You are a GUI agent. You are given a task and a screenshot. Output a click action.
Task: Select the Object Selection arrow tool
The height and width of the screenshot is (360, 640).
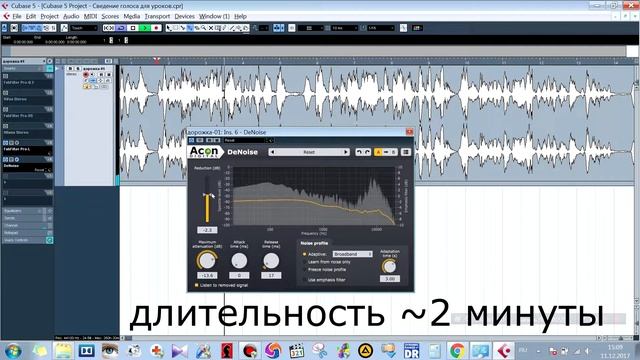[x=169, y=28]
